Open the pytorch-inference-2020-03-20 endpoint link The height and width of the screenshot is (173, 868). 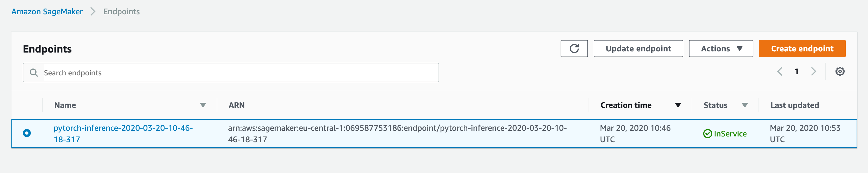pyautogui.click(x=123, y=134)
